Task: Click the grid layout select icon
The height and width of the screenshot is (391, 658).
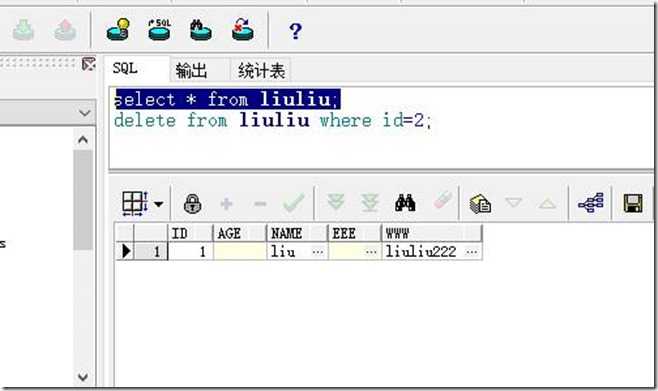Action: pos(135,203)
